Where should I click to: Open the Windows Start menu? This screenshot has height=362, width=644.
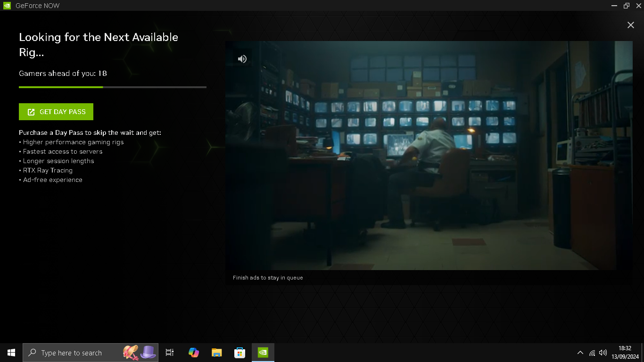point(11,353)
